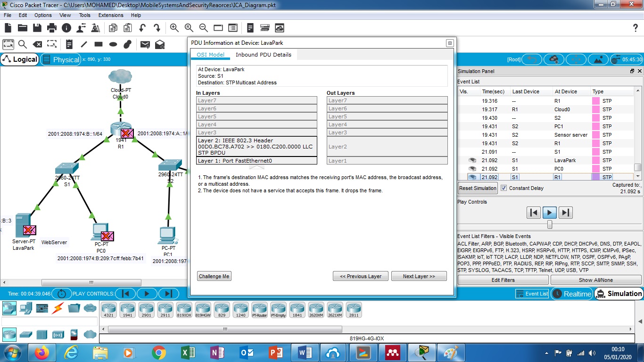This screenshot has height=362, width=644.
Task: Select the Draw Ellipse tool
Action: (113, 44)
